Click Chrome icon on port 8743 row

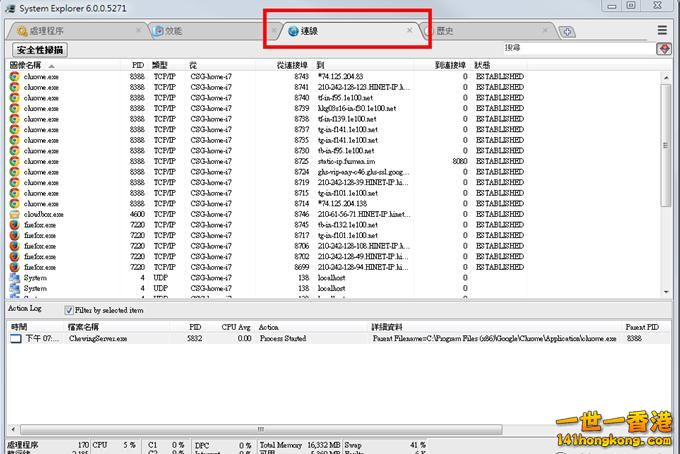tap(14, 76)
